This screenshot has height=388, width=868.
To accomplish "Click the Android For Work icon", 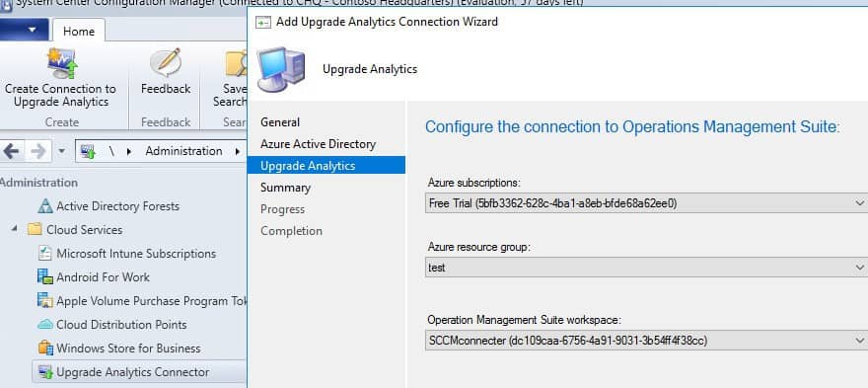I will 44,276.
